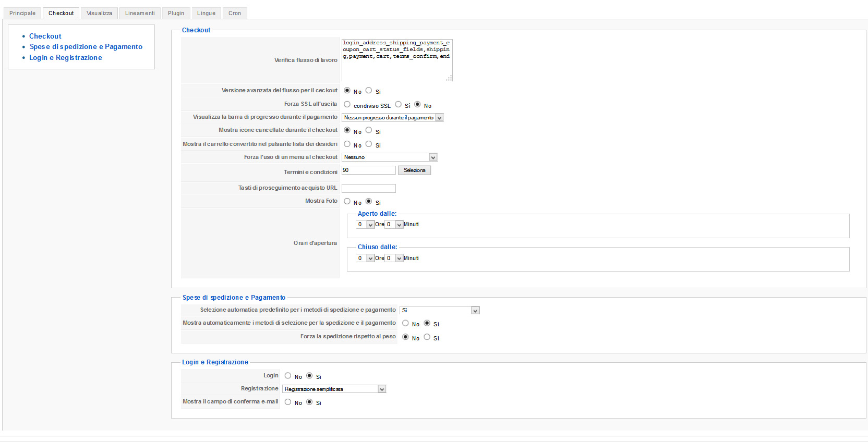This screenshot has height=442, width=868.
Task: Jump to Spese di spedizione e Pagamento link
Action: point(86,47)
